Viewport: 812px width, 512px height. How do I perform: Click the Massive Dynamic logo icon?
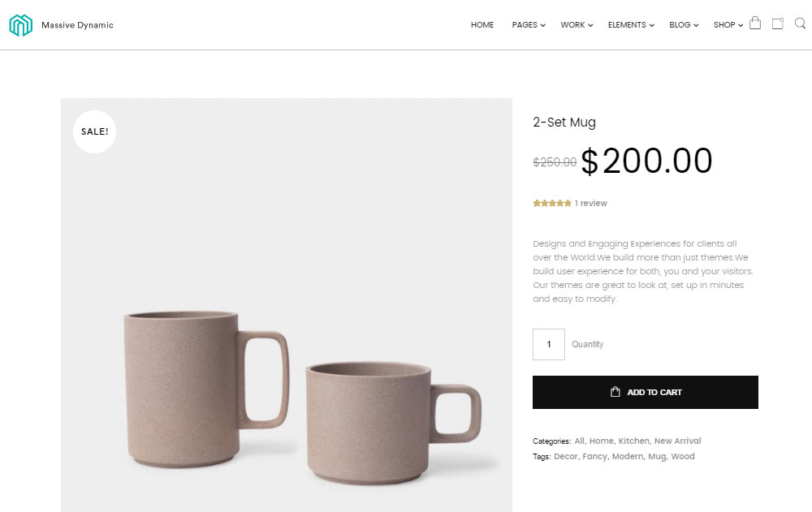pyautogui.click(x=20, y=25)
